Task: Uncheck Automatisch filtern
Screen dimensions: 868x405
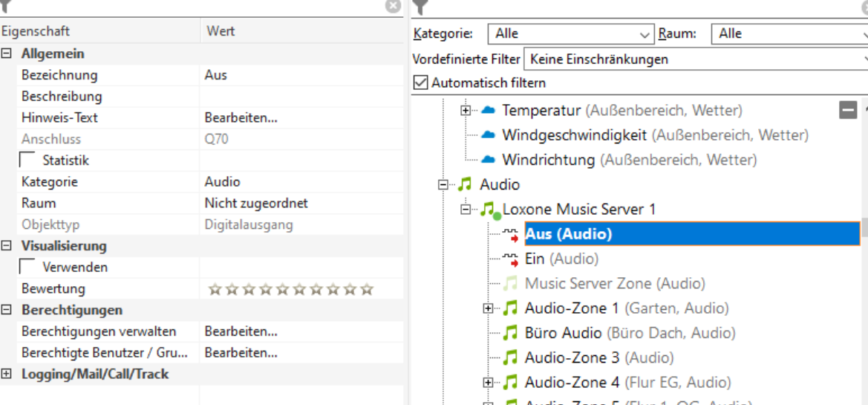Action: (x=421, y=82)
